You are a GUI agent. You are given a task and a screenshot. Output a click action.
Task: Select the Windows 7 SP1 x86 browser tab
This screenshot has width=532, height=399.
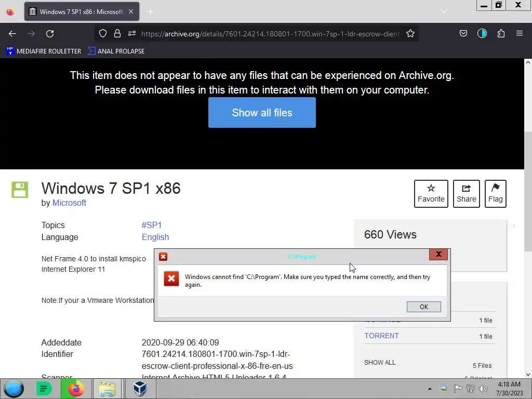82,11
